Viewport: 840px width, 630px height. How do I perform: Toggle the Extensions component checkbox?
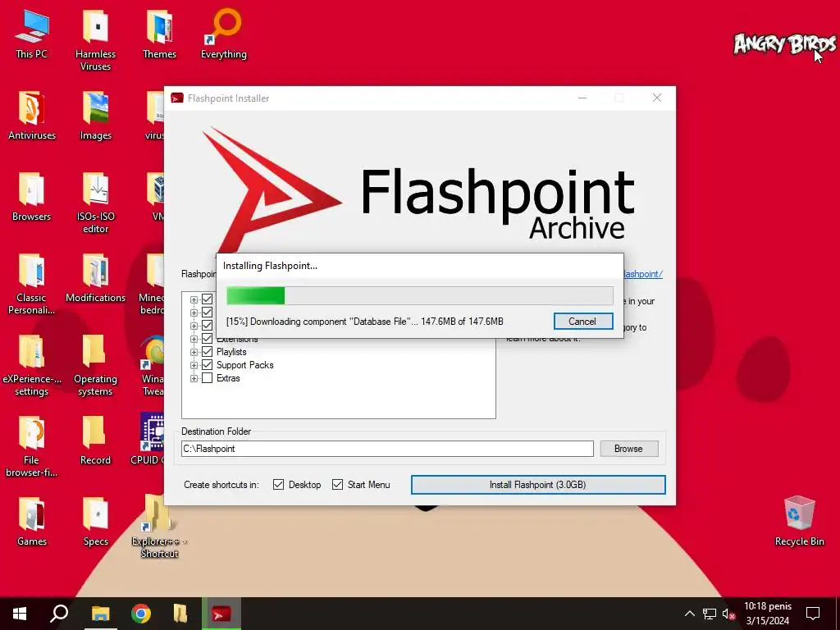tap(208, 339)
